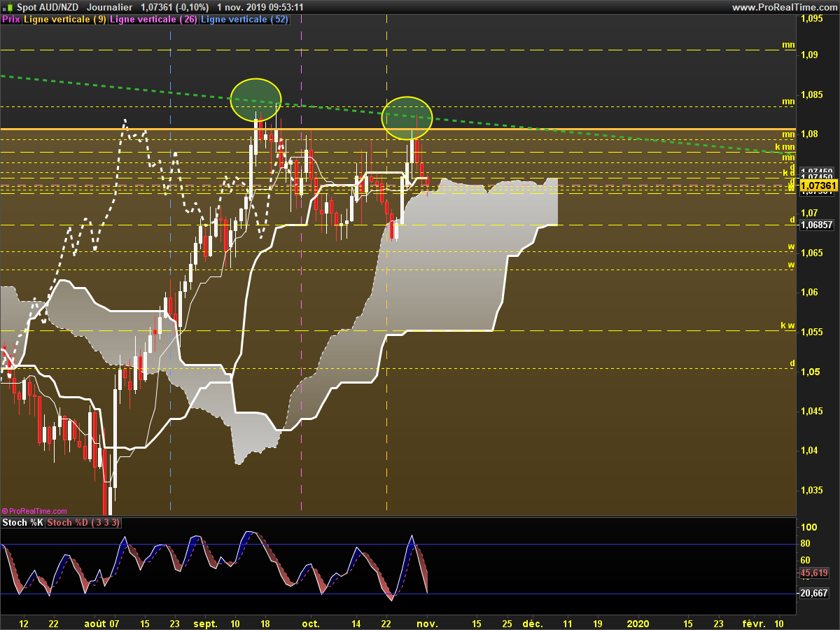Select the yellow ellipse over the September high

coord(256,99)
